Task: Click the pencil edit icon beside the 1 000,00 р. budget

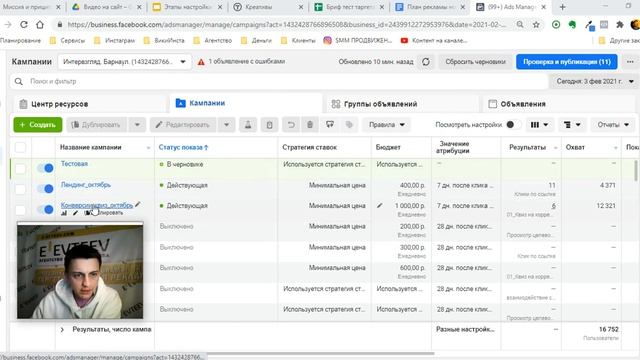Action: tap(380, 206)
